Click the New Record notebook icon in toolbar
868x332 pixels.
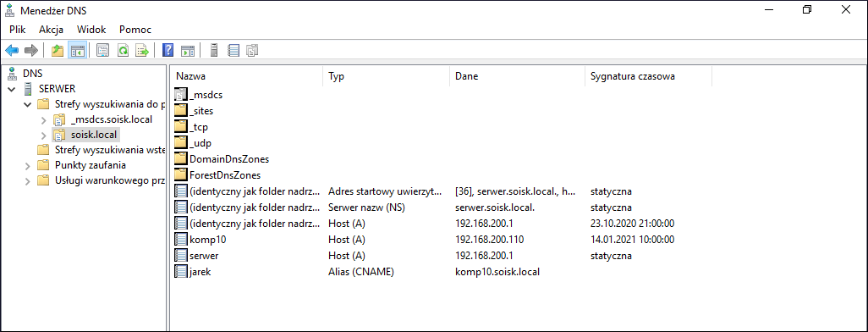point(233,51)
